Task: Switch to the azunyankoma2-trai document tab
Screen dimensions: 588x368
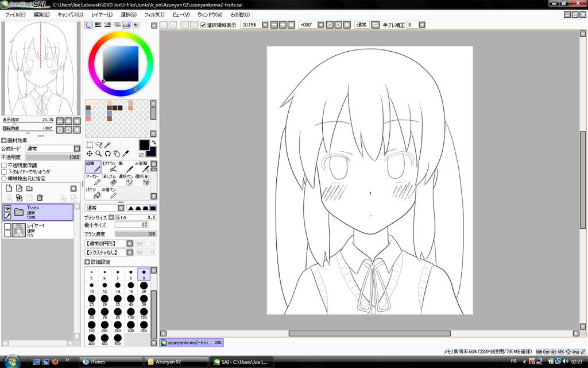Action: 192,343
